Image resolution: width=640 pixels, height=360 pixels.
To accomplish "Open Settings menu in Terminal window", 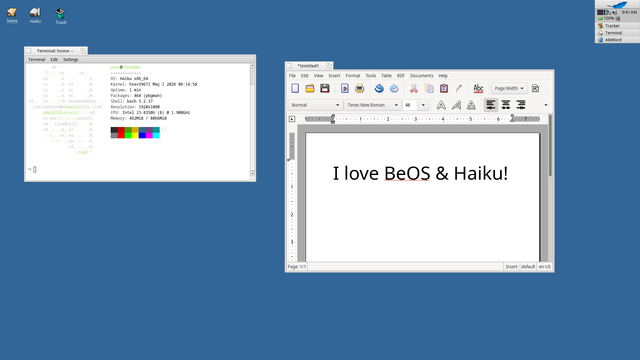I will coord(71,59).
